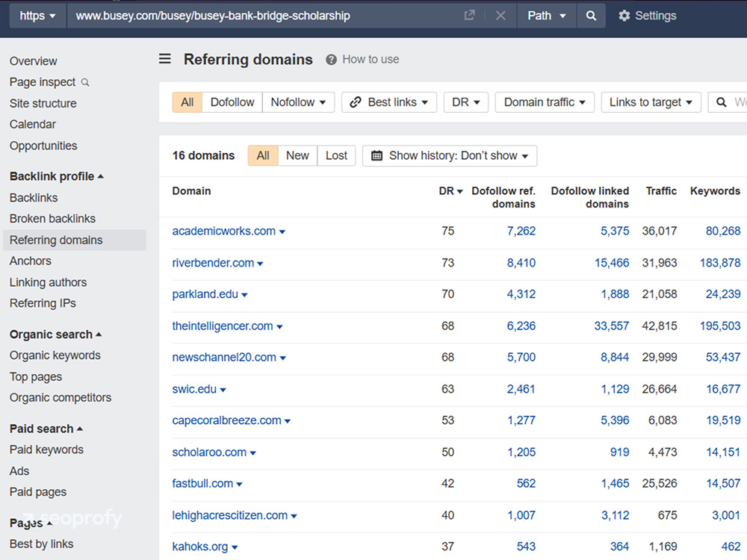This screenshot has height=560, width=747.
Task: Click the 7,262 dofollow ref. domains value
Action: click(521, 231)
